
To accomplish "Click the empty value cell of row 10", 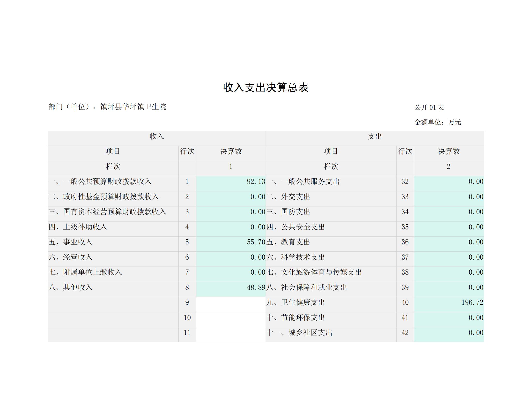I will (231, 319).
